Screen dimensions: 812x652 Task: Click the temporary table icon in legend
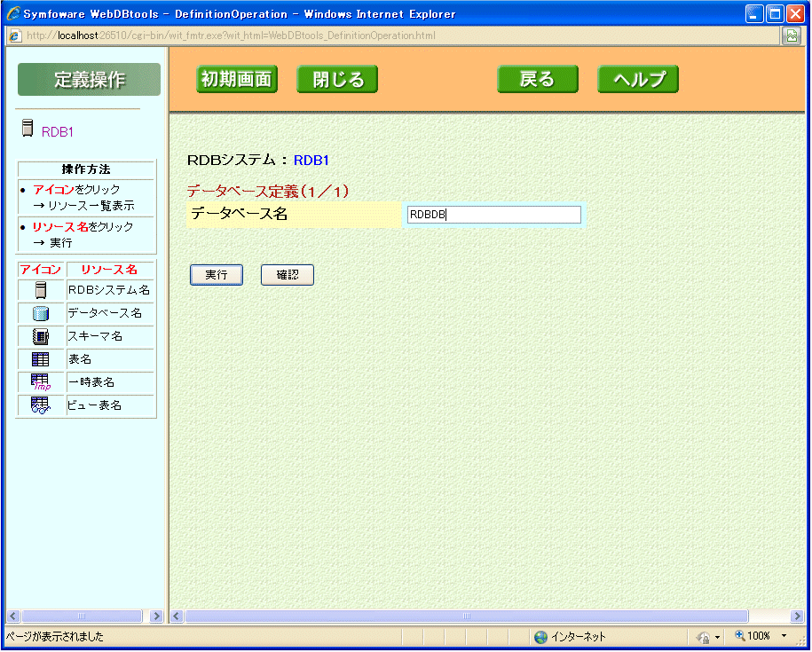pos(40,382)
